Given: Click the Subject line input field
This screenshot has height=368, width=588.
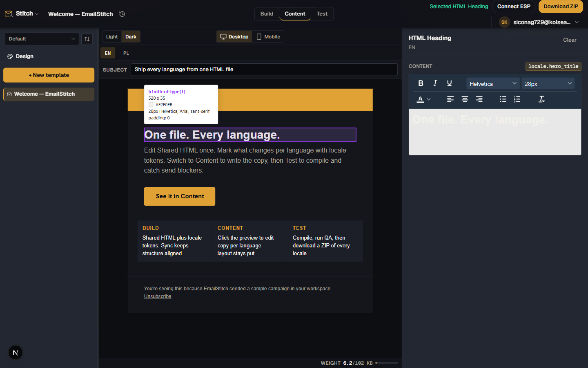Looking at the screenshot, I should [x=264, y=70].
